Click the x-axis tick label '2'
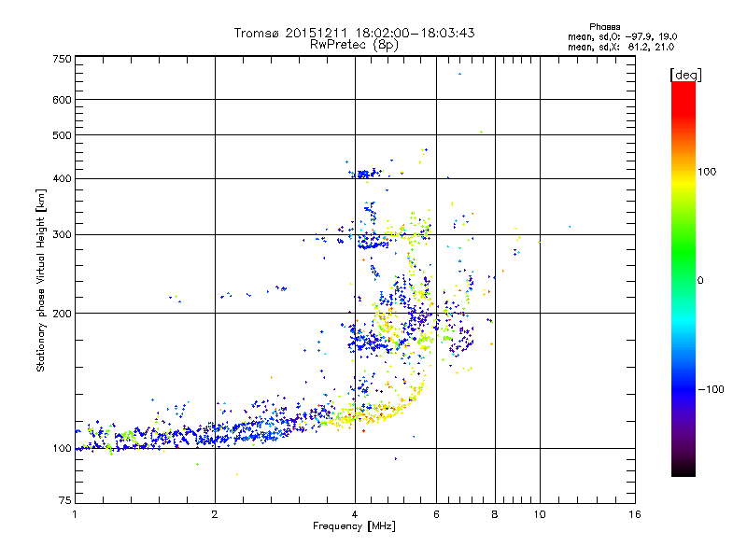The height and width of the screenshot is (560, 747). [x=215, y=514]
